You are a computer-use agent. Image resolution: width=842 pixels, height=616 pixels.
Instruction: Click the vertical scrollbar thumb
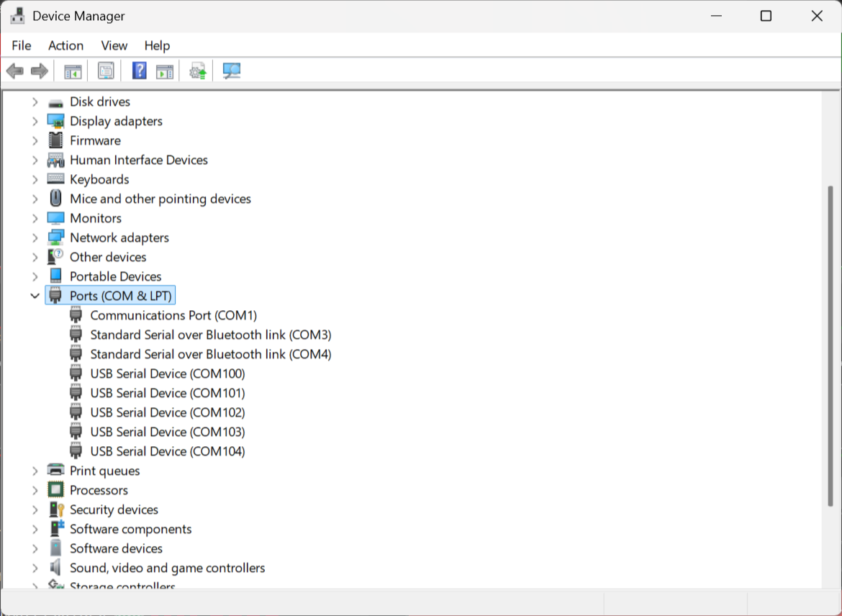[x=830, y=346]
